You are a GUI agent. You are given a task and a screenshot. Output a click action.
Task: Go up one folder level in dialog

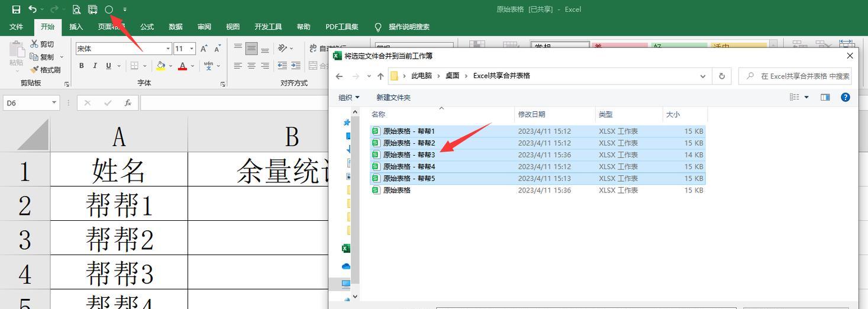coord(380,76)
